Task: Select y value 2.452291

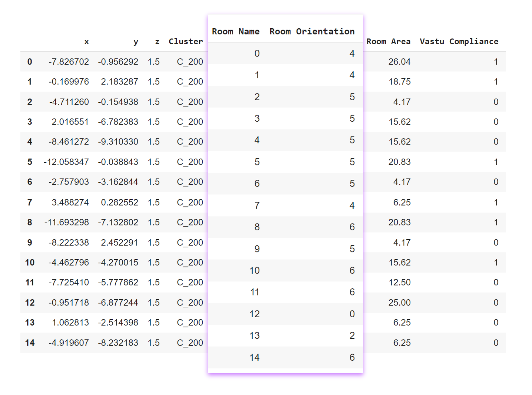Action: [120, 242]
